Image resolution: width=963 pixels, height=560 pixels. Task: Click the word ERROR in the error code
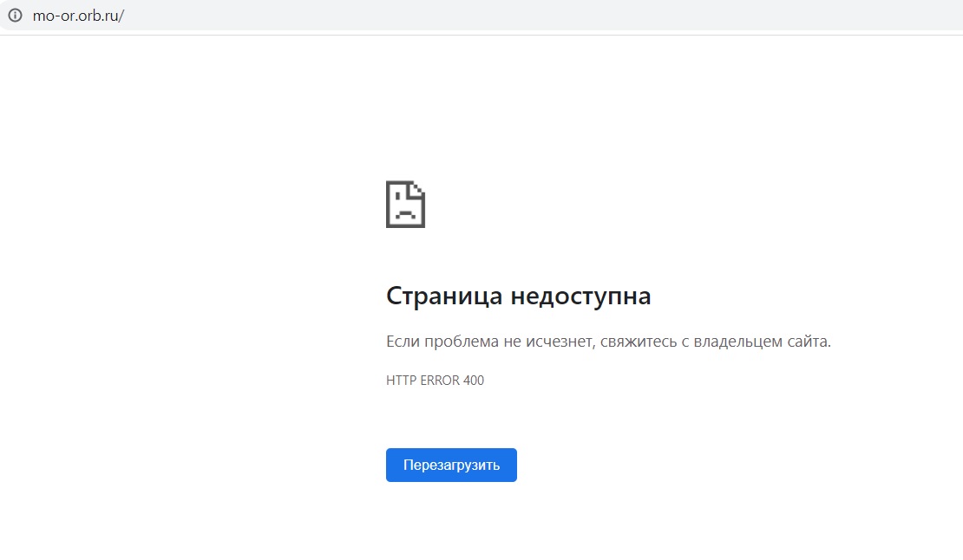tap(440, 381)
